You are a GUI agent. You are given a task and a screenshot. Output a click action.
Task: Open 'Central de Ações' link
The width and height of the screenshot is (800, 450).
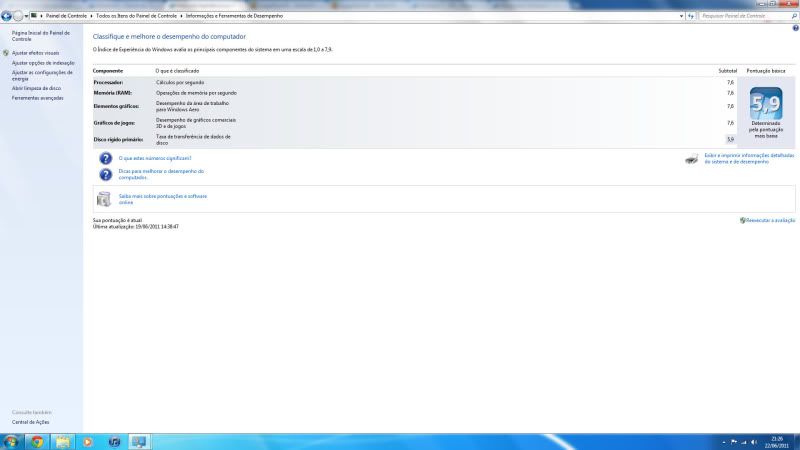tap(30, 422)
